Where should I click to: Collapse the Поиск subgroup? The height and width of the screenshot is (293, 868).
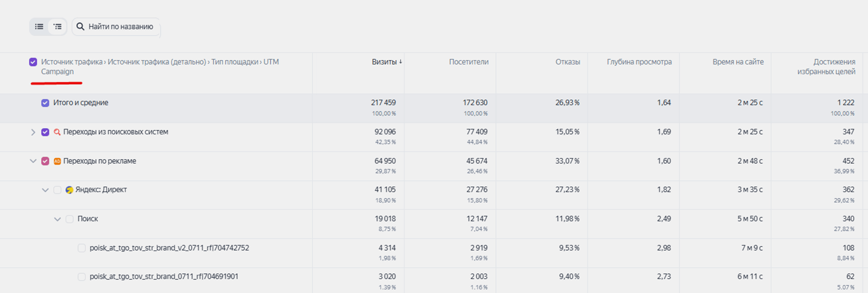pyautogui.click(x=57, y=219)
